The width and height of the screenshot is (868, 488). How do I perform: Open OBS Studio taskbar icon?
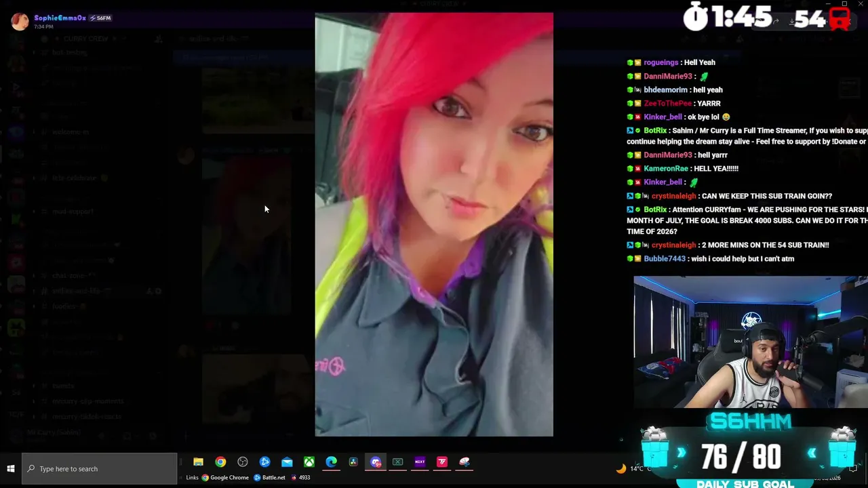[x=243, y=462]
